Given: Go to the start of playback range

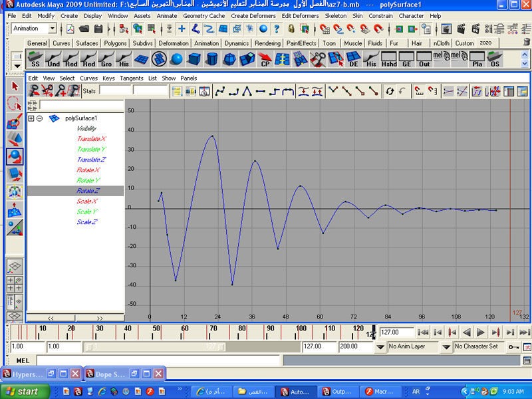Looking at the screenshot, I should tap(423, 332).
